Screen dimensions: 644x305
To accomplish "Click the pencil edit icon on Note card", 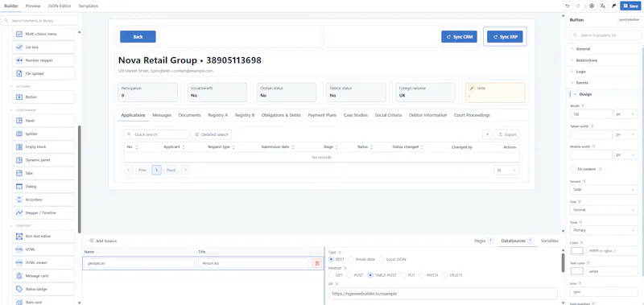I will (x=472, y=89).
